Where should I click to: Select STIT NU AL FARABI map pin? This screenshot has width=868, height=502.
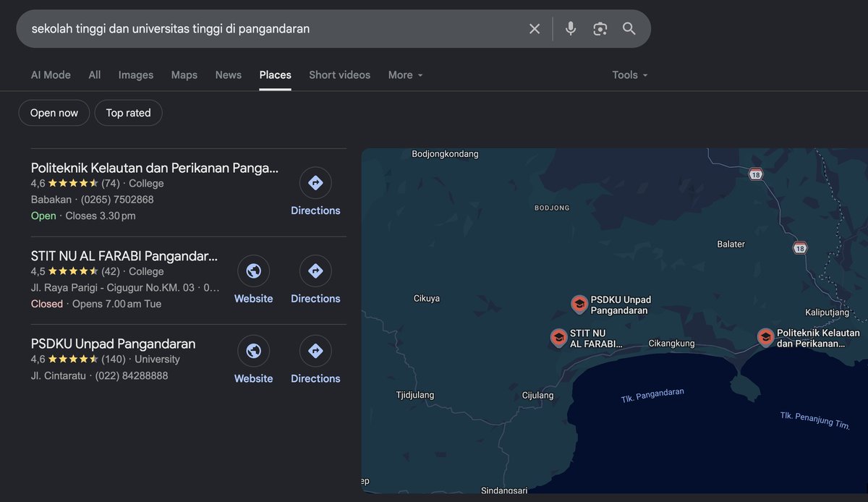(x=558, y=338)
